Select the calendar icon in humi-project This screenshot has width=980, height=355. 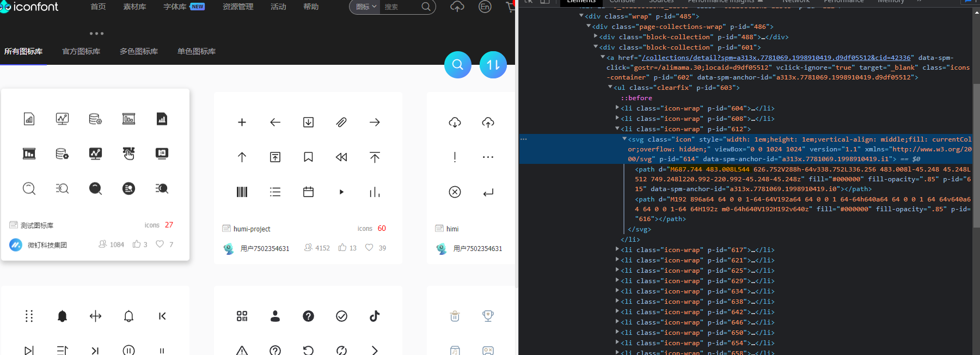tap(308, 192)
